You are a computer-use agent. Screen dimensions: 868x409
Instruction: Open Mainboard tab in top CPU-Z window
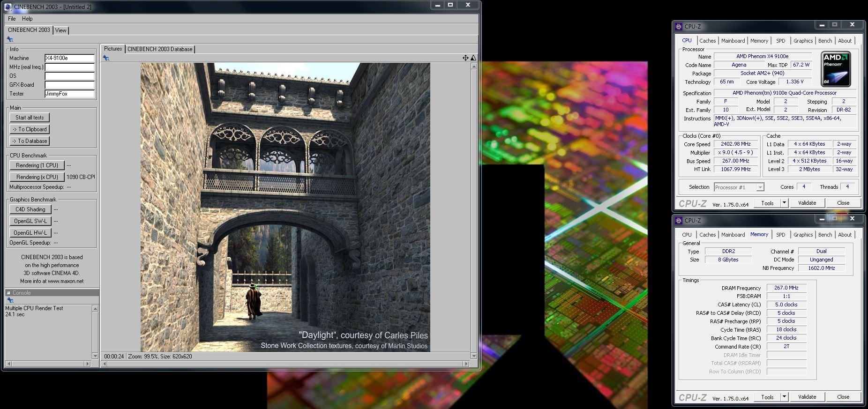point(733,41)
